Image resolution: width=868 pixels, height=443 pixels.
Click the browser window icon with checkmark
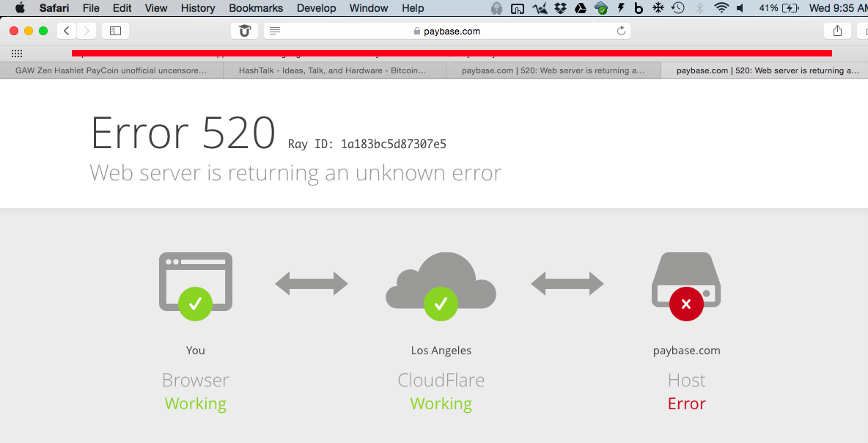tap(196, 286)
